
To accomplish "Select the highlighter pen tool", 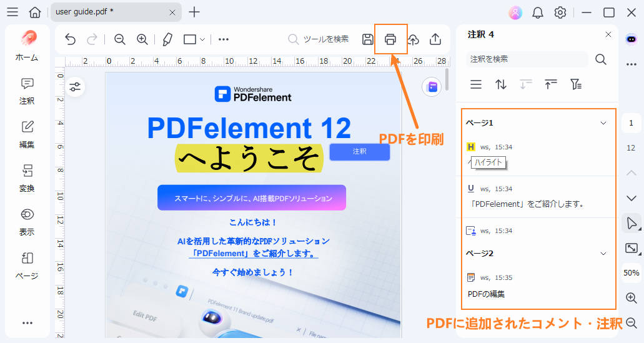I will tap(167, 39).
